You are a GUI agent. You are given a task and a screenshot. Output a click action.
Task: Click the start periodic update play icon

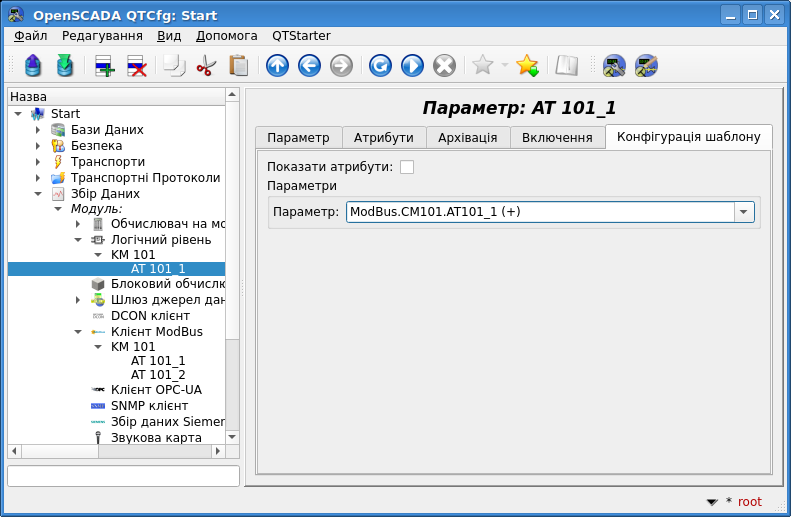(x=412, y=66)
